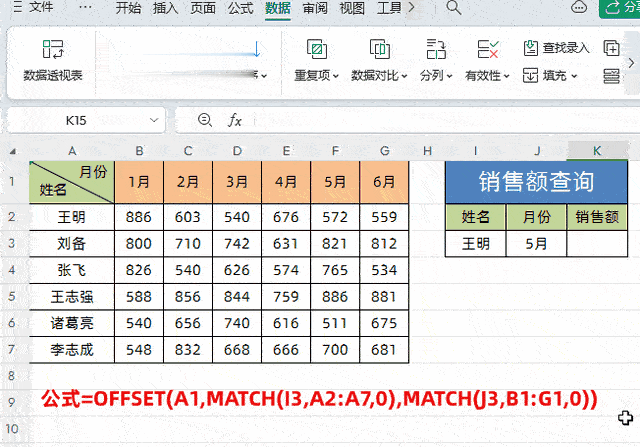
Task: Select the 王志强 name cell
Action: pyautogui.click(x=72, y=297)
